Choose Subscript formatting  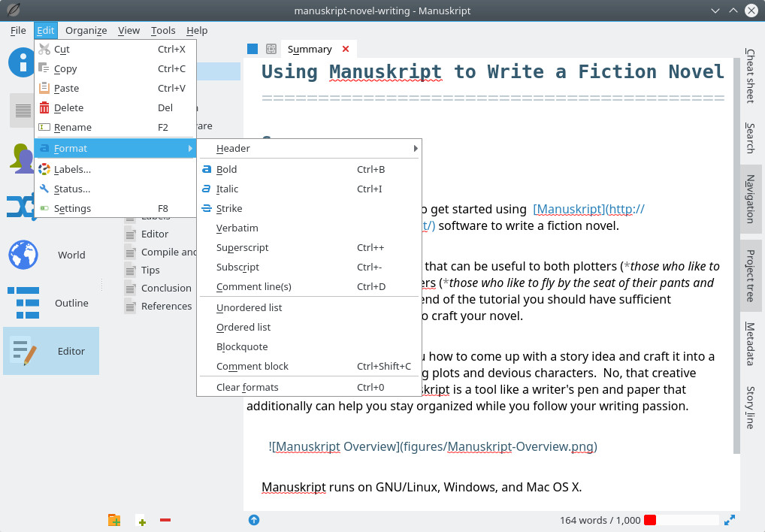coord(310,267)
